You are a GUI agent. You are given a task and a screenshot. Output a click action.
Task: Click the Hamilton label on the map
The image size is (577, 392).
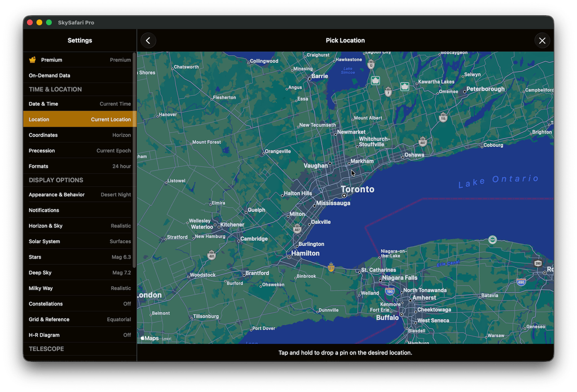(x=305, y=253)
